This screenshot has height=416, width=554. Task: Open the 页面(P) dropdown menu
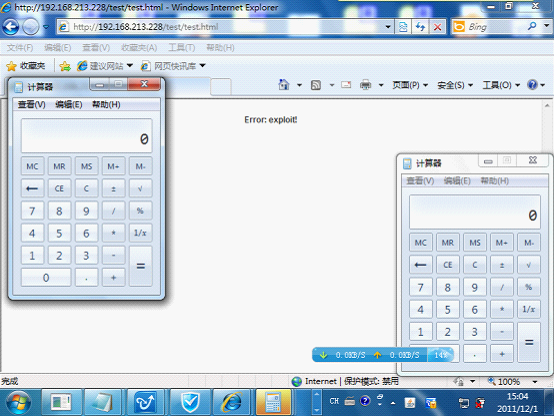410,85
